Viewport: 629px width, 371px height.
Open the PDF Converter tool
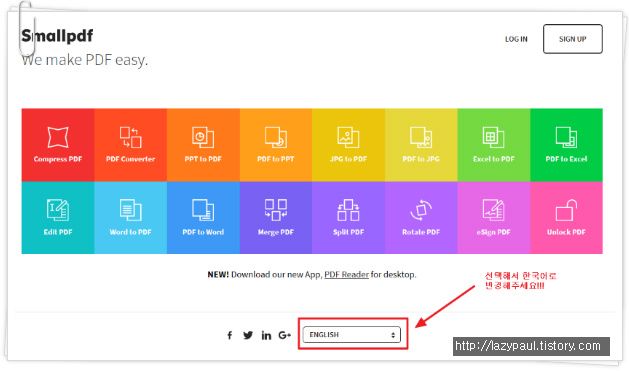click(x=130, y=145)
